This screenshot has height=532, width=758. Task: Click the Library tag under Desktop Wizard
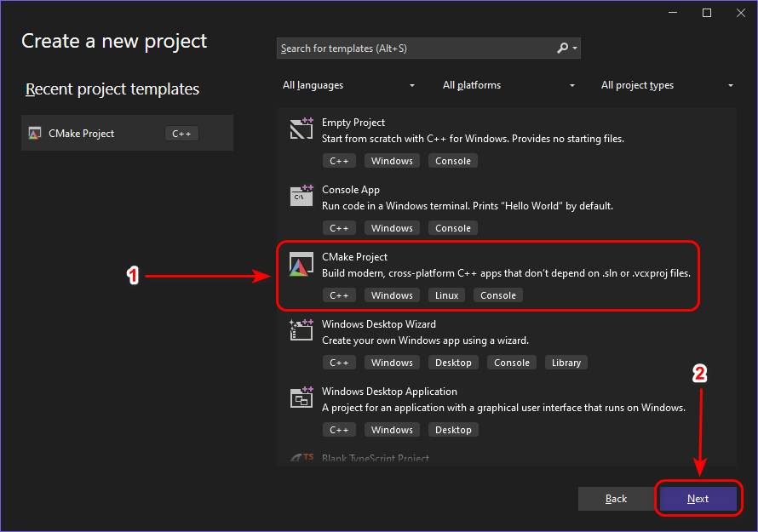coord(566,363)
